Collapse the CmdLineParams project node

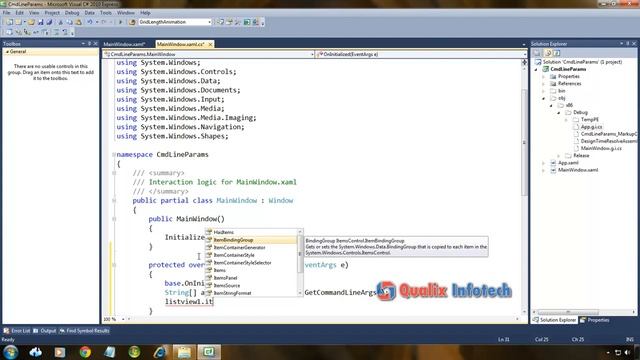[x=536, y=69]
